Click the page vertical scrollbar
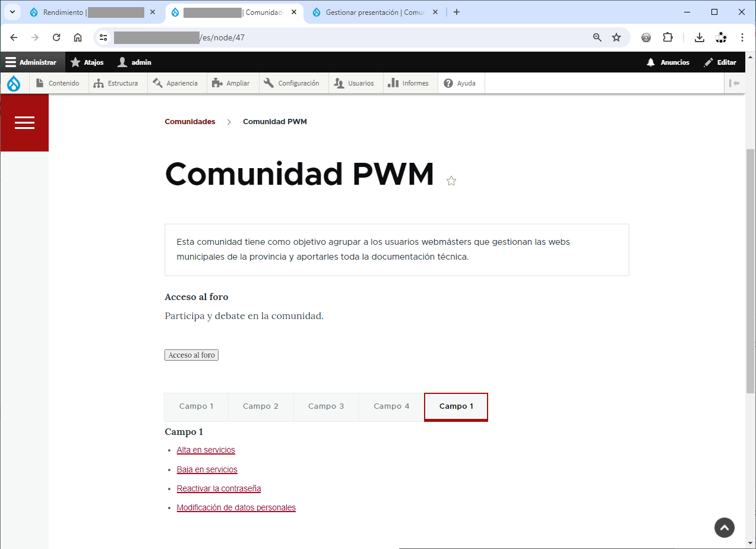This screenshot has height=549, width=756. 751,270
